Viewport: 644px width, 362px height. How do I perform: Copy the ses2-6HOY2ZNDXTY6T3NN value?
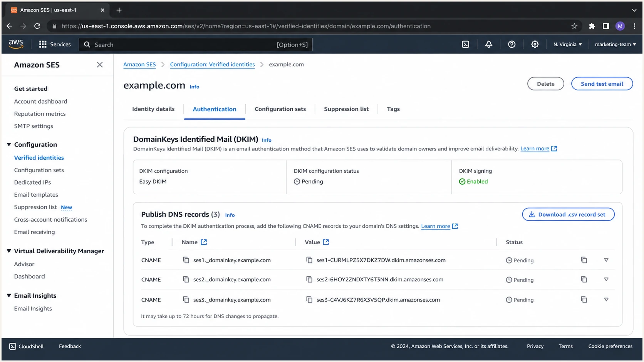[x=309, y=279]
